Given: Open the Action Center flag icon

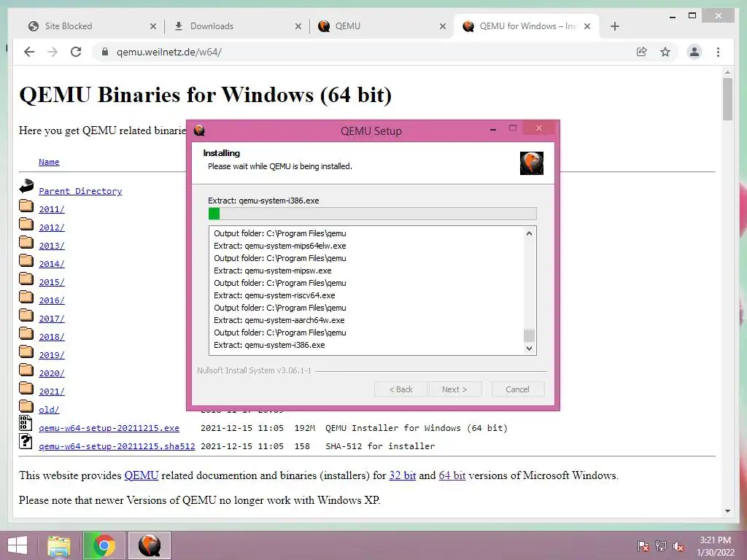Looking at the screenshot, I should (643, 546).
